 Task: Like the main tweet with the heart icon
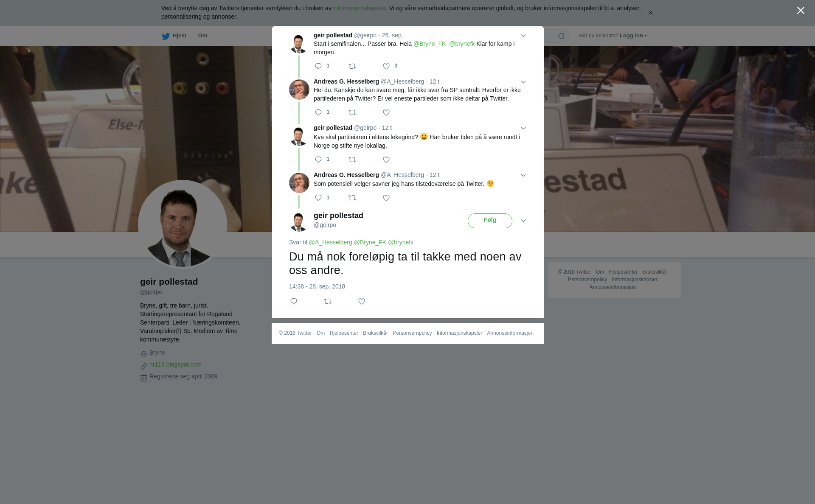362,301
